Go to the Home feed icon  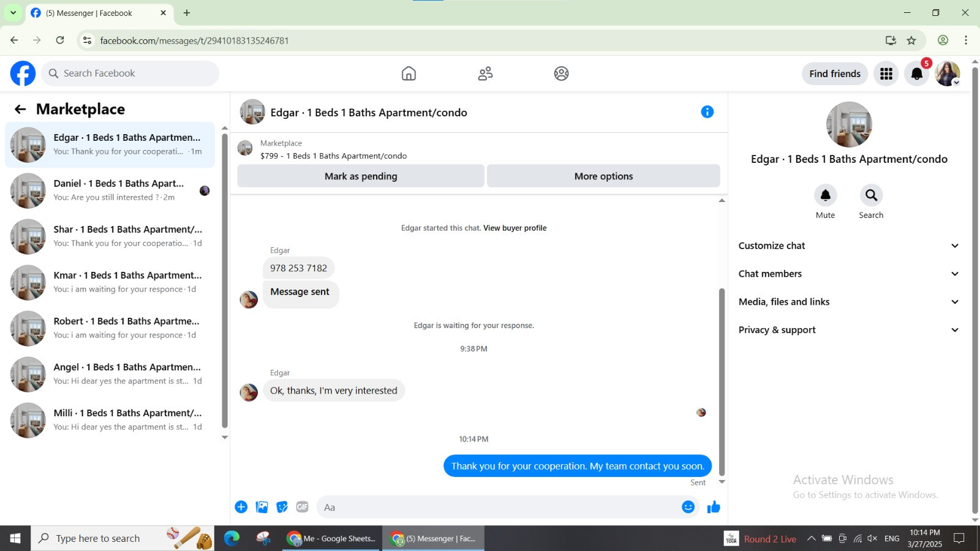click(409, 73)
